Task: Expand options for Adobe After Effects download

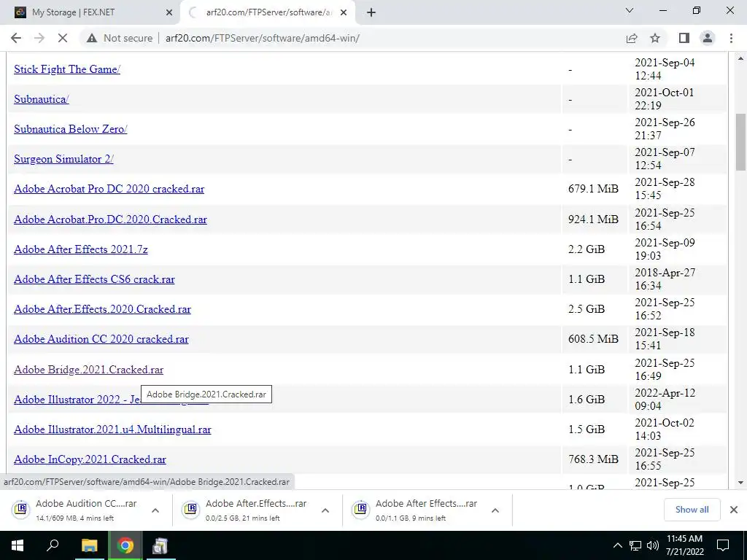Action: (x=495, y=510)
